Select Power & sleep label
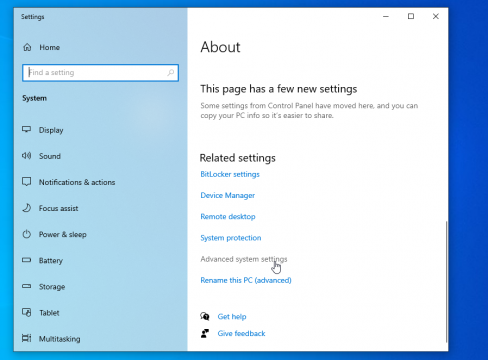 click(63, 234)
